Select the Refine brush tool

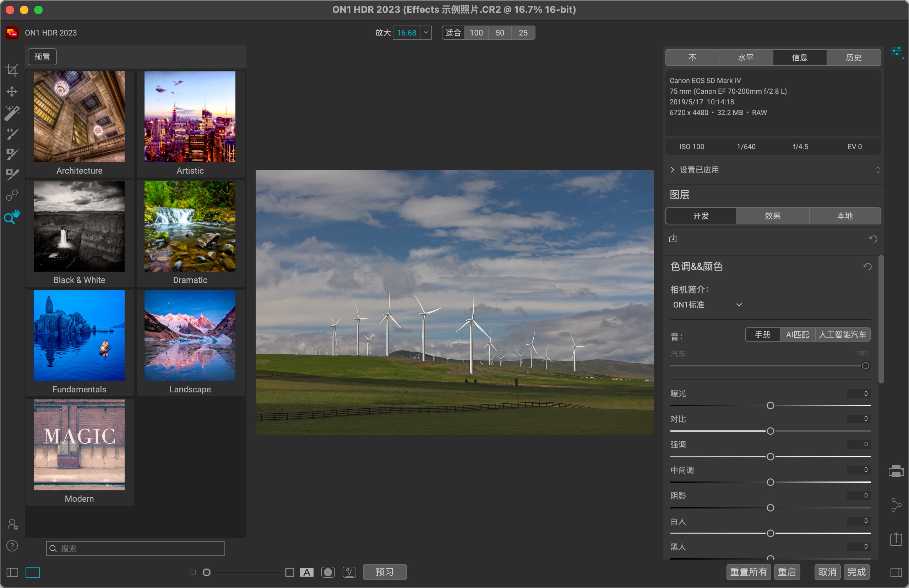click(x=12, y=134)
